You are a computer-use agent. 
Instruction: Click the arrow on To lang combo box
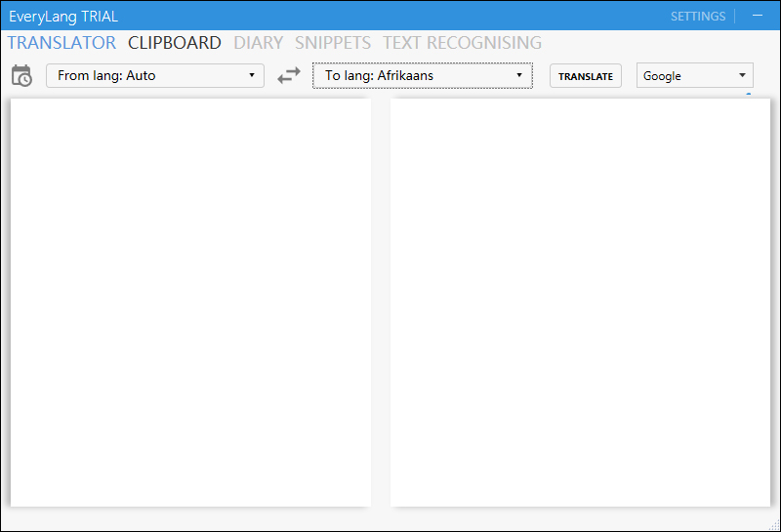[x=519, y=75]
